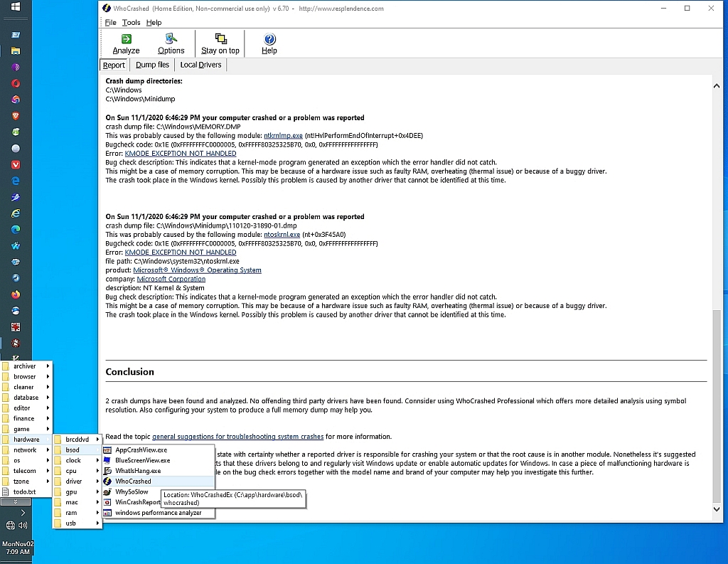Open KMODE_EXCEPTION_NOT_HANDLED link under MEMORY.DMP crash
The height and width of the screenshot is (564, 728).
tap(181, 154)
